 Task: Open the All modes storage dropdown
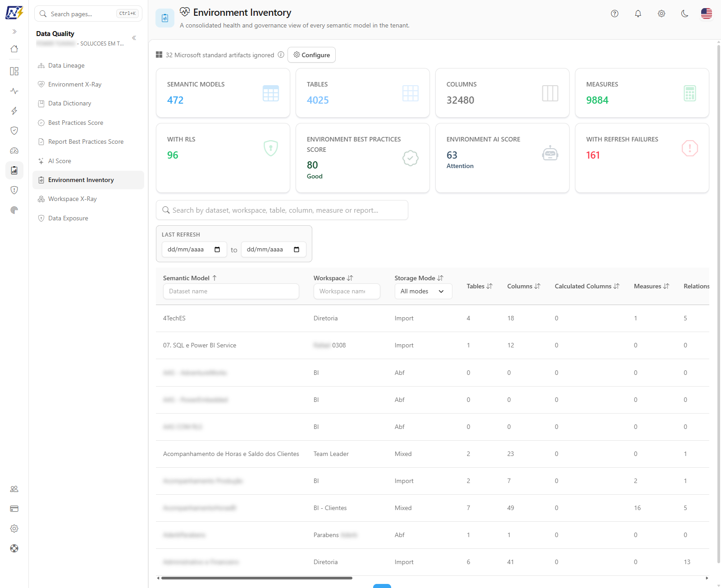coord(423,291)
